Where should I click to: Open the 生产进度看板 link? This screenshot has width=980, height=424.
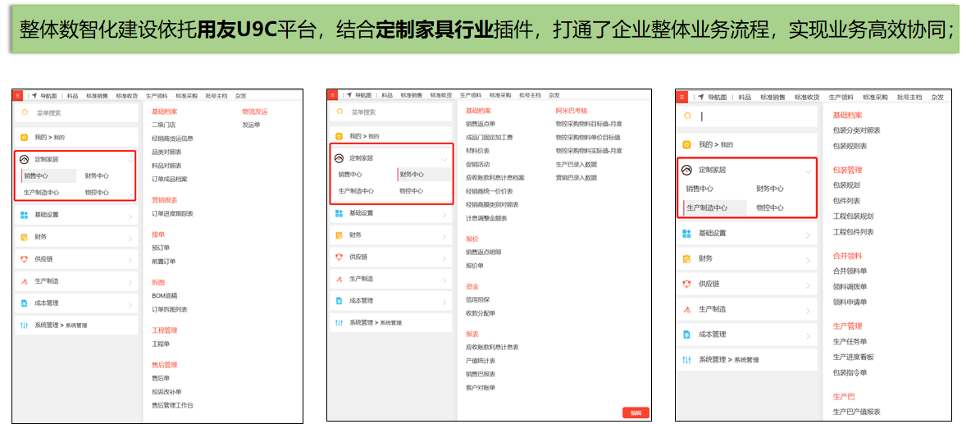click(x=853, y=357)
